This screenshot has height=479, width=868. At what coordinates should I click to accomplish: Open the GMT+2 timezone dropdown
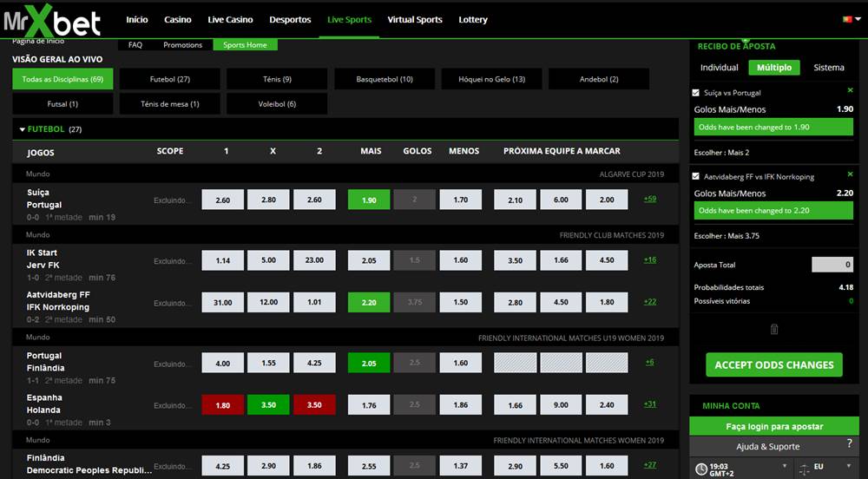click(x=786, y=467)
